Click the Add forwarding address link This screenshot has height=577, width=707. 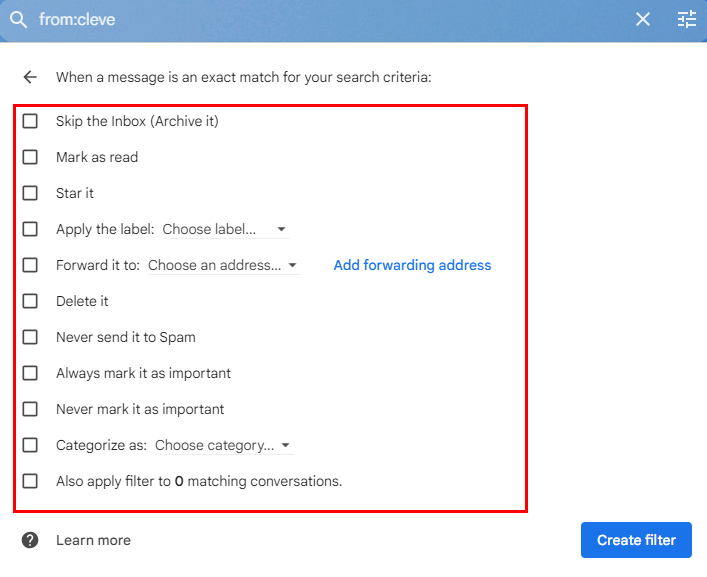pyautogui.click(x=412, y=265)
